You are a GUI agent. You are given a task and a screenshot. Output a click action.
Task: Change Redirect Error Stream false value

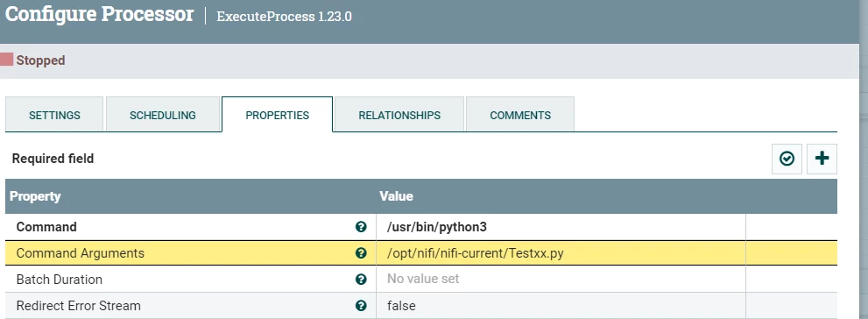point(561,306)
